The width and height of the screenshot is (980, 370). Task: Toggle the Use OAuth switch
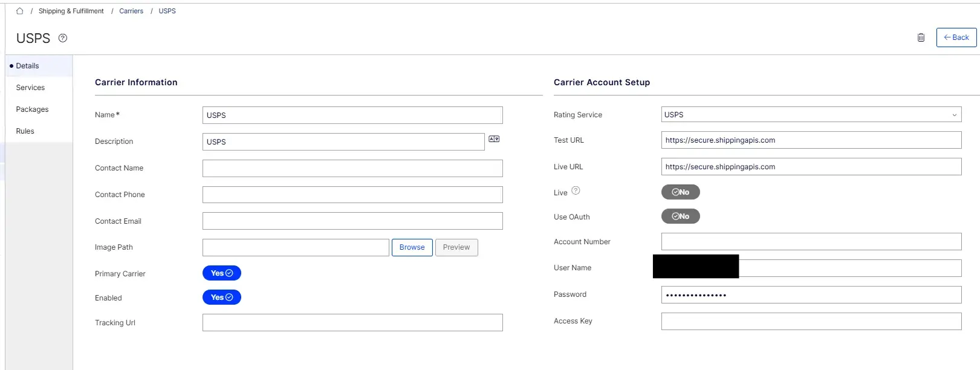681,216
